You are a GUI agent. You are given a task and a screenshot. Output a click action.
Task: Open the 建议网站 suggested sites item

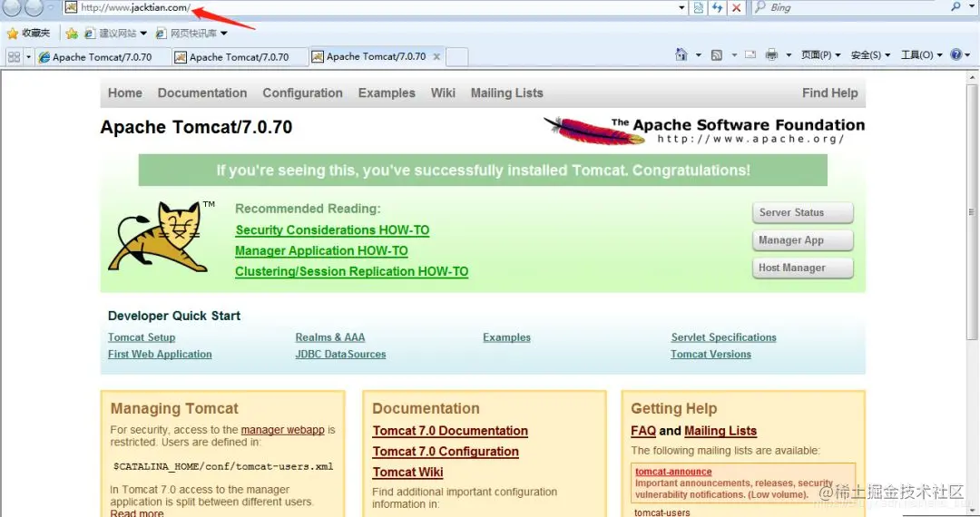click(115, 33)
